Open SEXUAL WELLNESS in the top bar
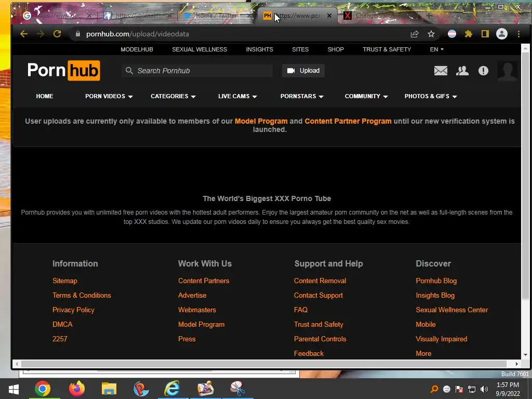The width and height of the screenshot is (532, 399). 199,49
